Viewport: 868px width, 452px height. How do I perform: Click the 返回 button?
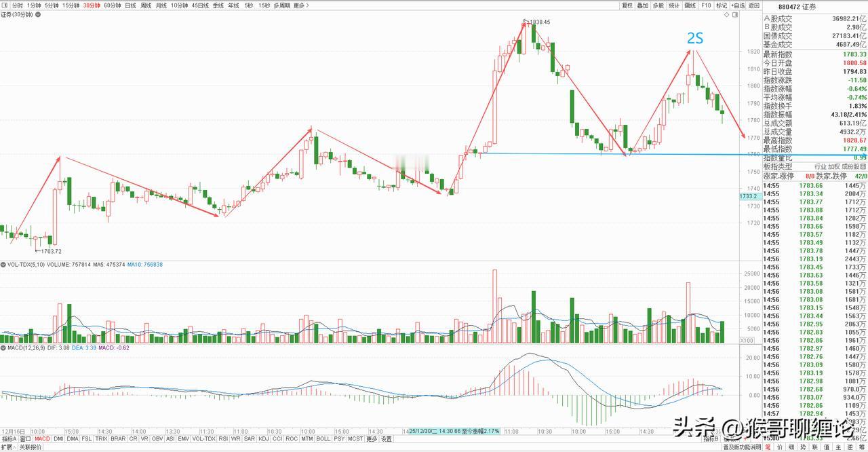[x=754, y=5]
